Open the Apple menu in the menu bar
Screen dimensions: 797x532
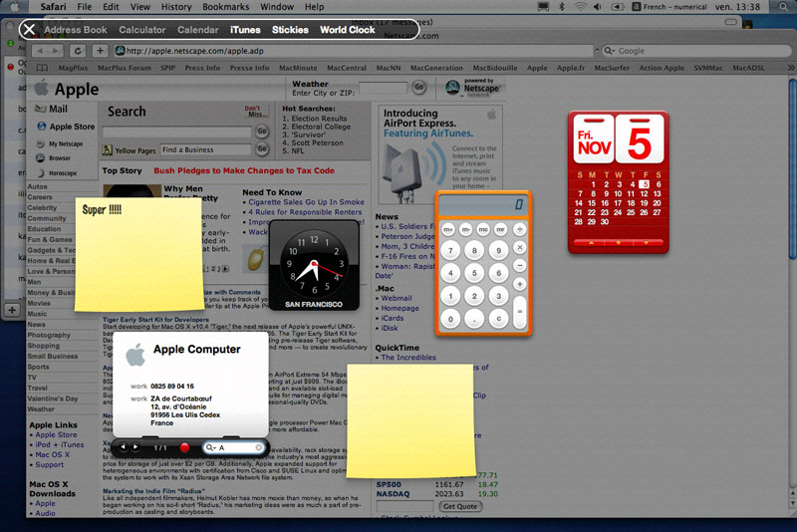tap(15, 7)
